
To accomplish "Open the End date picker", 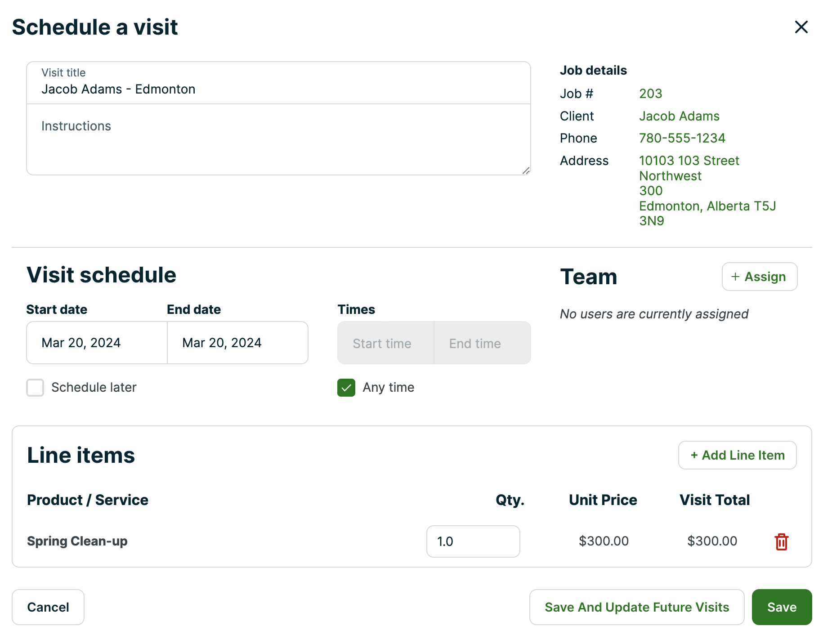I will [237, 343].
